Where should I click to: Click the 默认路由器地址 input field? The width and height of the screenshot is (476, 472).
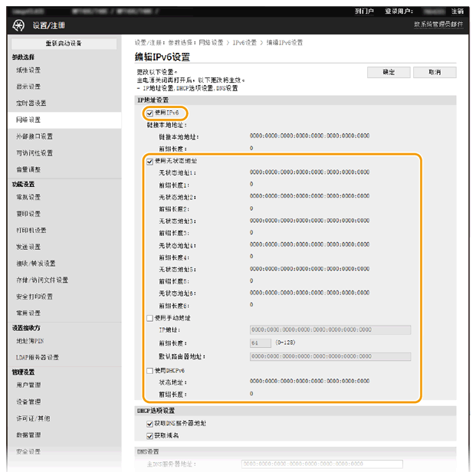point(330,356)
